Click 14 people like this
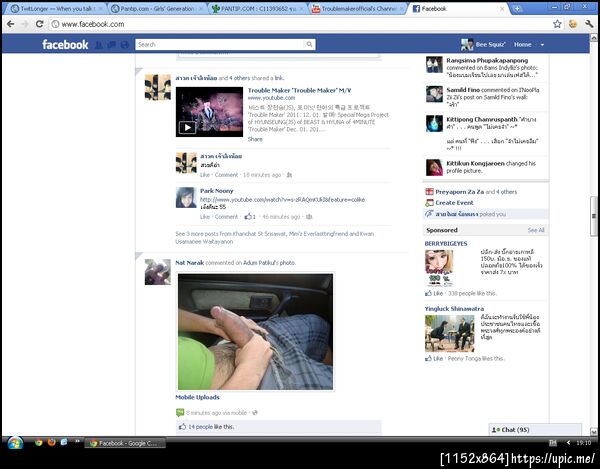 click(x=211, y=427)
